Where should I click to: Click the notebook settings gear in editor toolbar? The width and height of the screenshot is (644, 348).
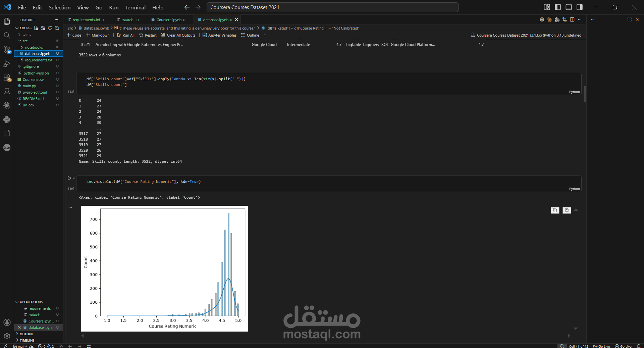coord(542,20)
